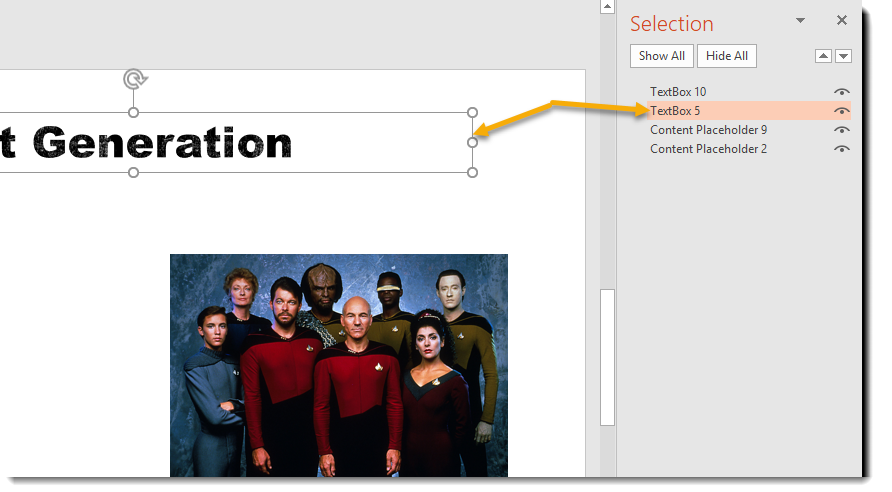Viewport: 892px width, 492px height.
Task: Select TextBox 10 in the Selection list
Action: (678, 92)
